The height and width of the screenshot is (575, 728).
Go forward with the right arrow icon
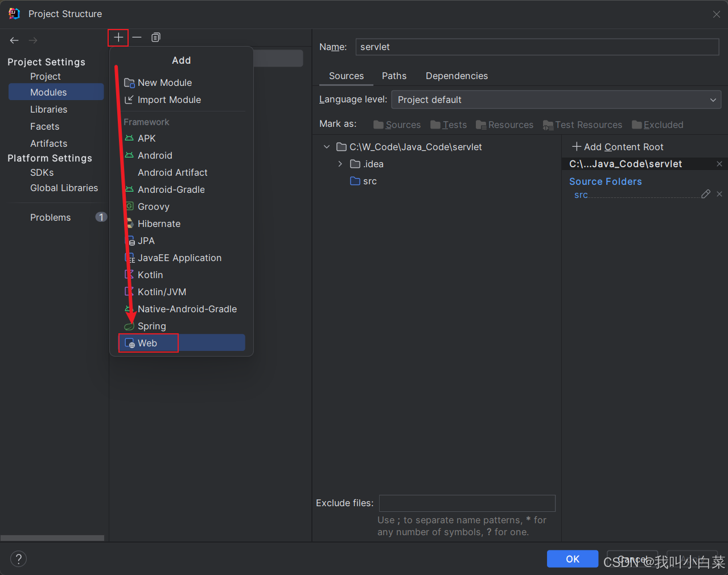(33, 40)
